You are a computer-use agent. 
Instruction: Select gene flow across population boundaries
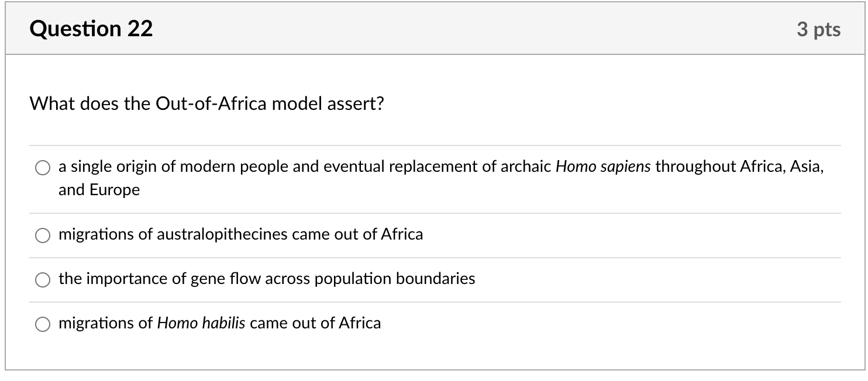tap(43, 280)
